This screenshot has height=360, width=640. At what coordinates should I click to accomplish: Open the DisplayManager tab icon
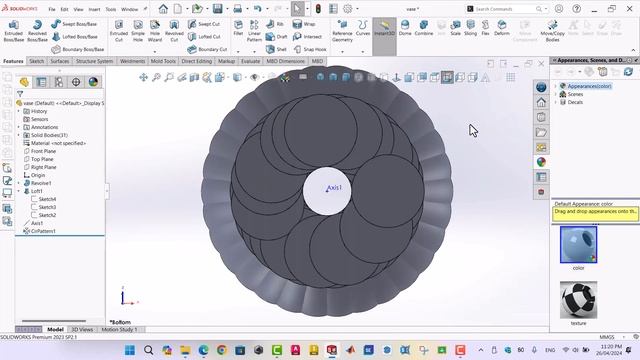coord(93,82)
